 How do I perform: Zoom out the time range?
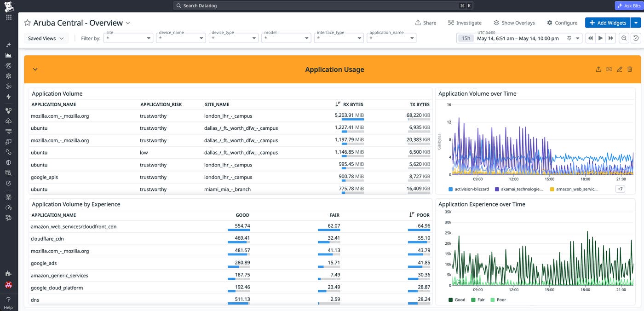(624, 38)
